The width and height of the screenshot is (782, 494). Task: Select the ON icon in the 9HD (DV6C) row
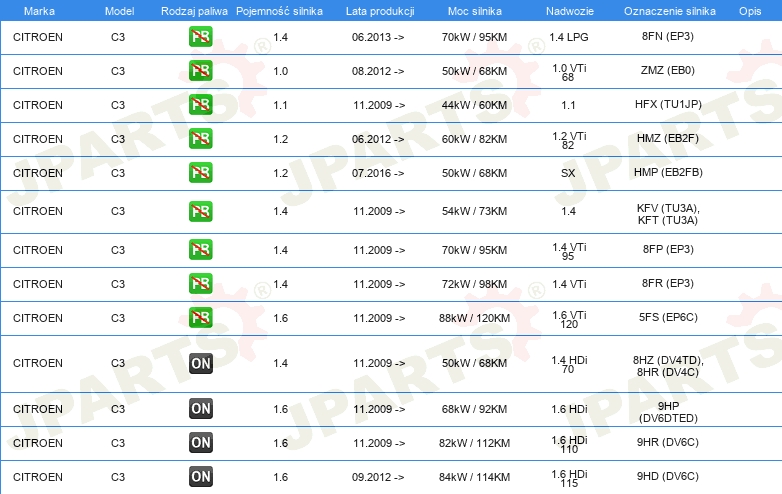point(201,477)
